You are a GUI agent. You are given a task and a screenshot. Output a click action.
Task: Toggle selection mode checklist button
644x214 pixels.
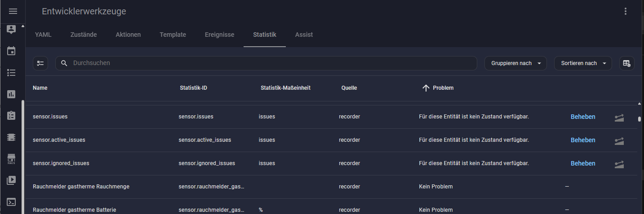coord(40,63)
